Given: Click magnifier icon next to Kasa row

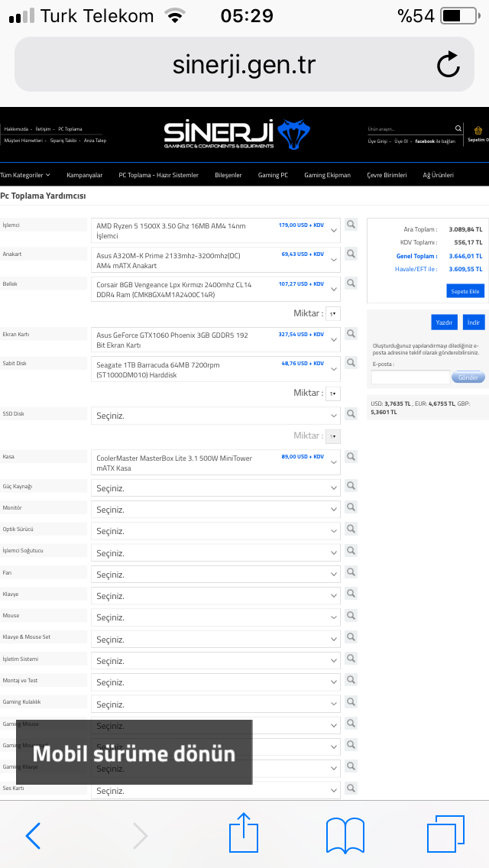Looking at the screenshot, I should pos(351,457).
